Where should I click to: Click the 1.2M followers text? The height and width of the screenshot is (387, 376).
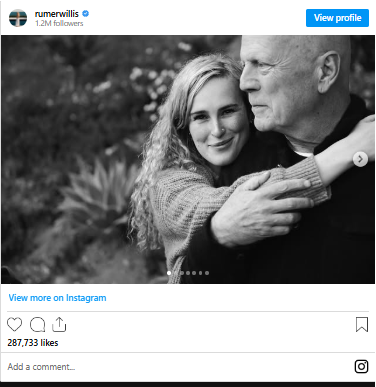click(x=59, y=23)
